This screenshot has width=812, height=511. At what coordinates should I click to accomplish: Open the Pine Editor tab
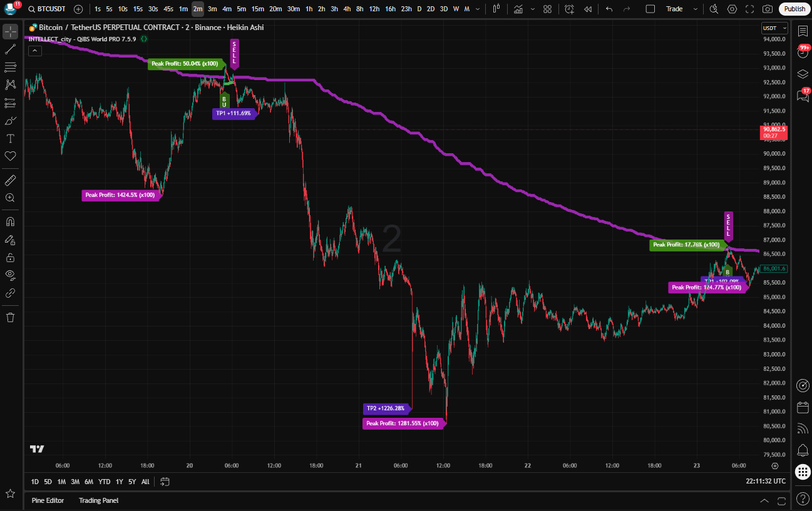pos(48,500)
